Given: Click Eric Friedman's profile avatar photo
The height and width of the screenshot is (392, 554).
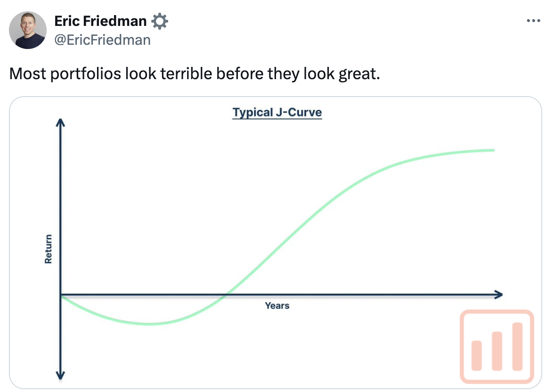Looking at the screenshot, I should [x=28, y=30].
